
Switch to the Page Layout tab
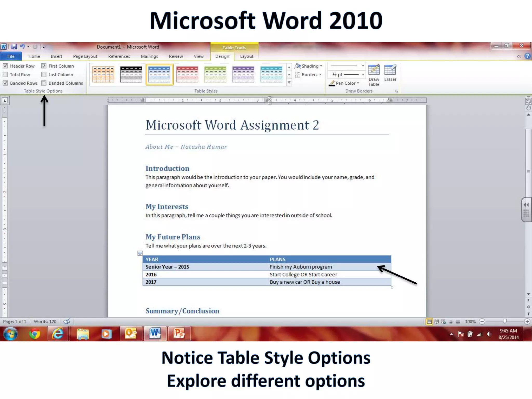click(85, 56)
